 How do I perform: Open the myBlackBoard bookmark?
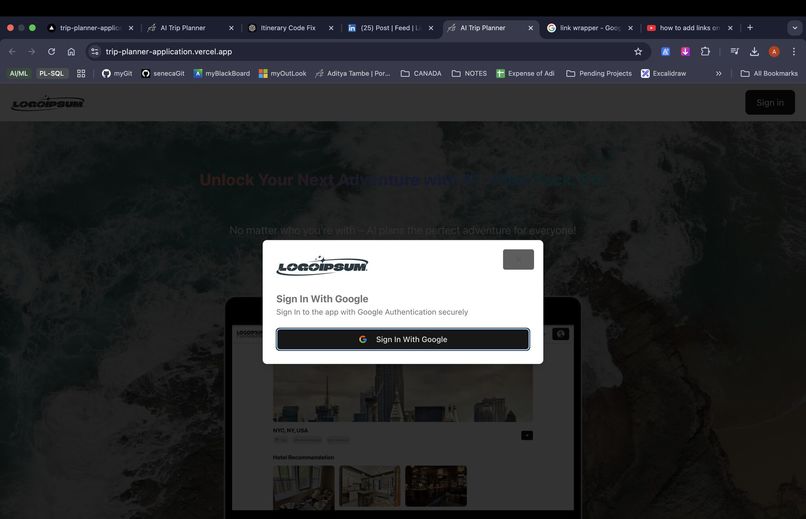(x=222, y=73)
